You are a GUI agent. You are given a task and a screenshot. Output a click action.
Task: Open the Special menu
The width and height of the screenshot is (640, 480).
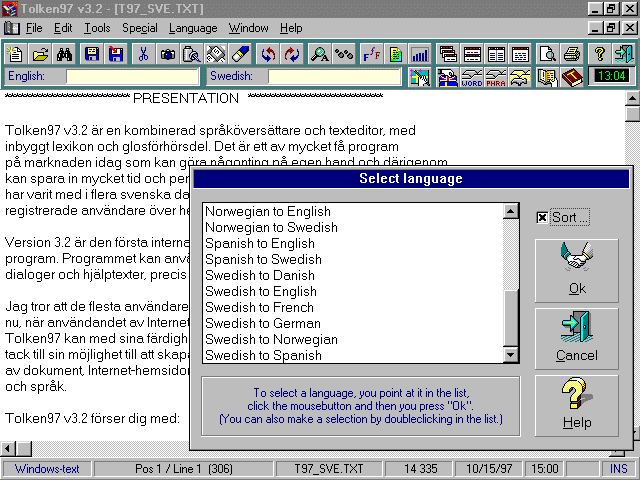click(140, 28)
